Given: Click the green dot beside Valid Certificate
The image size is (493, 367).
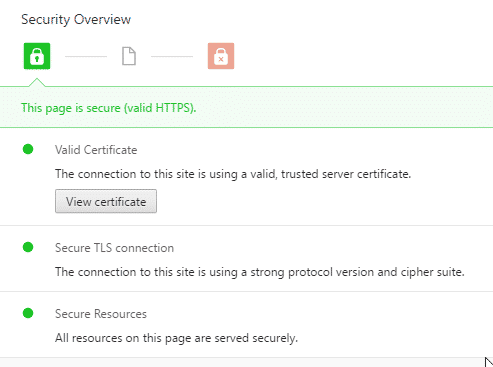Looking at the screenshot, I should [x=28, y=149].
